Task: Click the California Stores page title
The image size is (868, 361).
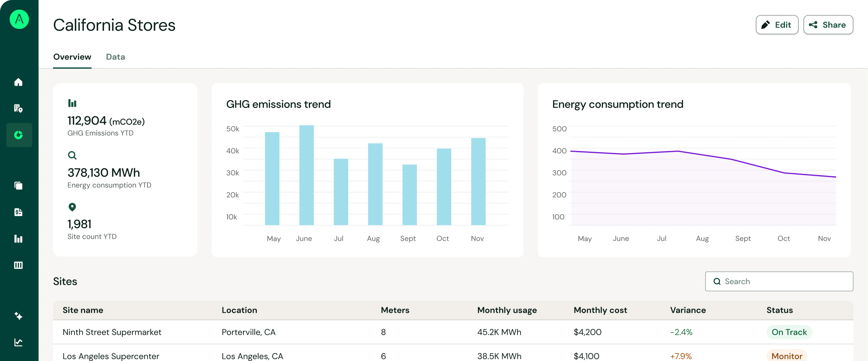Action: (x=114, y=25)
